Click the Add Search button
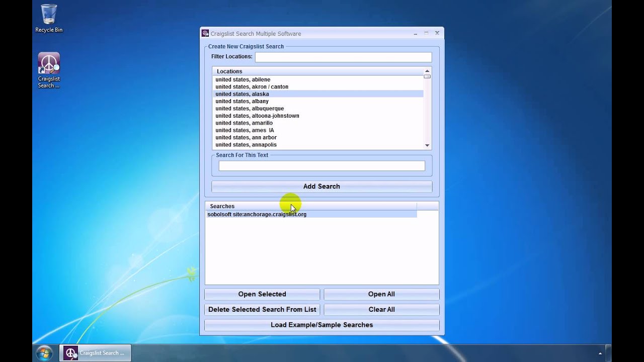Viewport: 644px width, 362px height. (x=321, y=187)
